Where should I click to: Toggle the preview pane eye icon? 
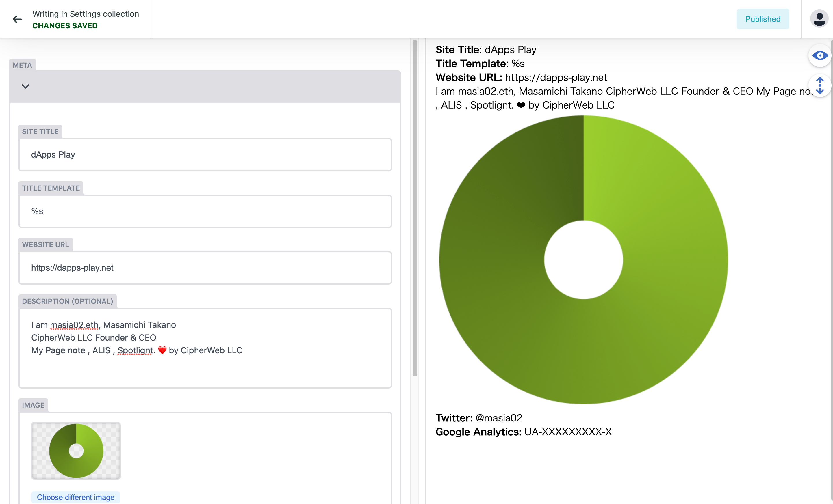820,55
